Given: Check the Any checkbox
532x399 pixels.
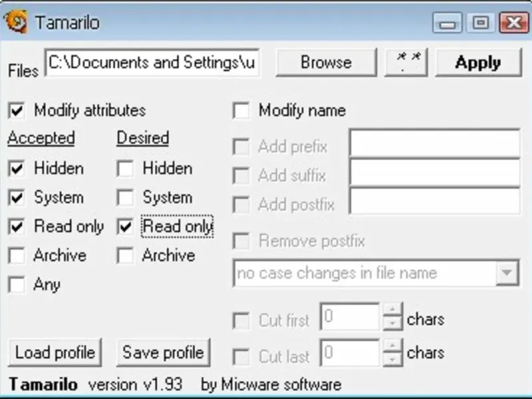Looking at the screenshot, I should pyautogui.click(x=17, y=285).
